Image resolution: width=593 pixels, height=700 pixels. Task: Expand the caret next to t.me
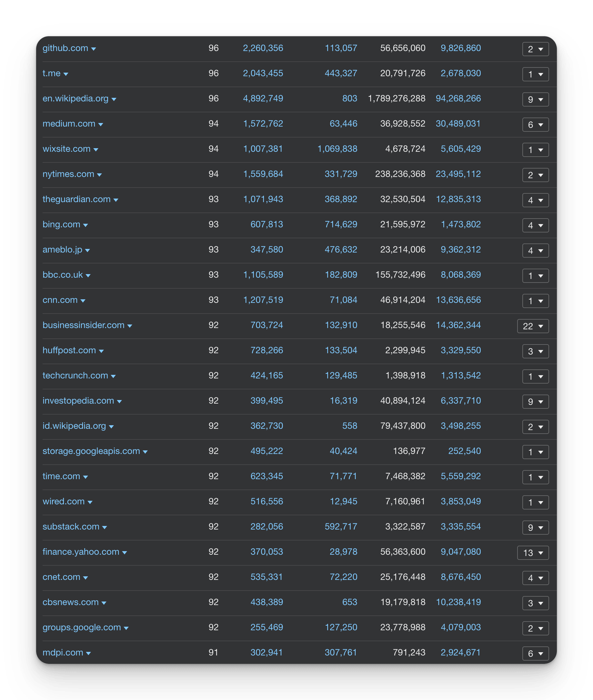click(66, 74)
